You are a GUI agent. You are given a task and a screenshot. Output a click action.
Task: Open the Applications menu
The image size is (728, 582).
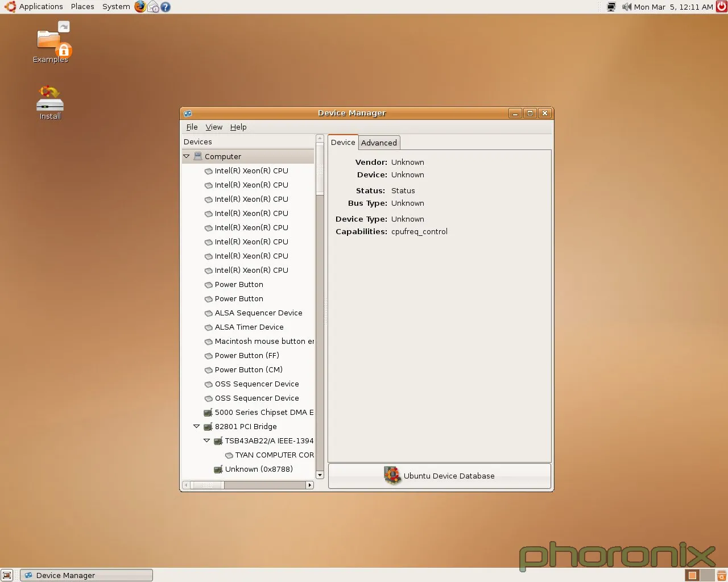41,7
